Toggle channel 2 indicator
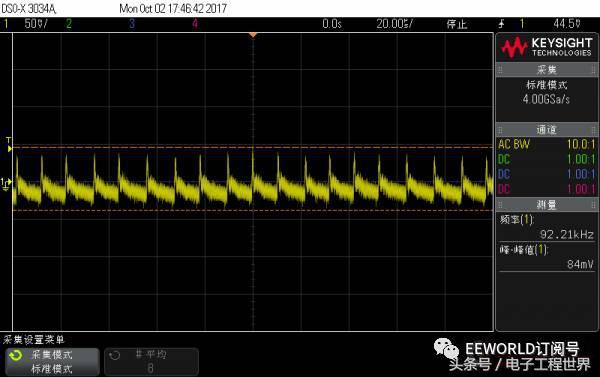Screen dimensions: 600x377 pos(69,24)
